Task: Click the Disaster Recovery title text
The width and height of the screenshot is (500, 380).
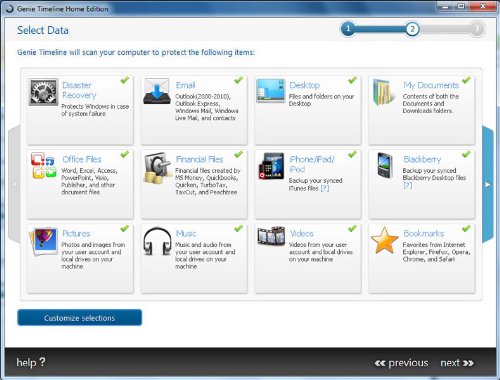Action: tap(79, 90)
